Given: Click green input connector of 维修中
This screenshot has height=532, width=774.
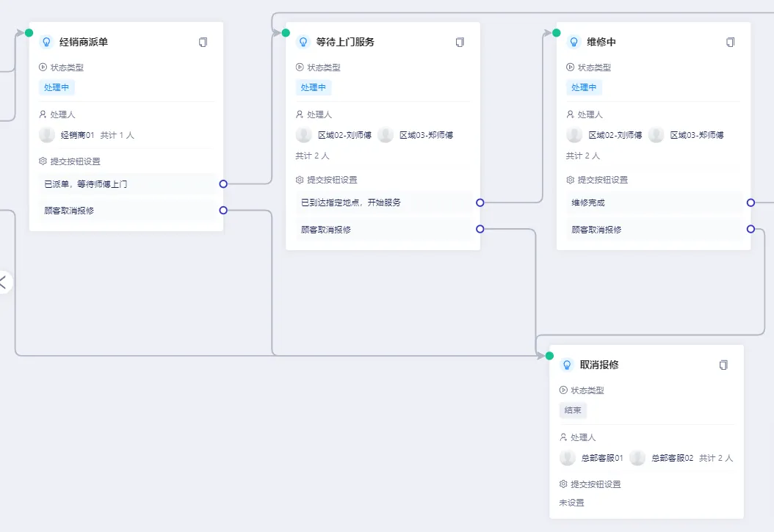Looking at the screenshot, I should [557, 33].
